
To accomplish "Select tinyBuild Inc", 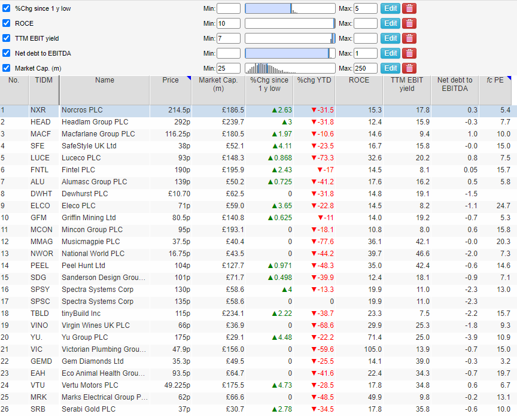I will tap(81, 314).
